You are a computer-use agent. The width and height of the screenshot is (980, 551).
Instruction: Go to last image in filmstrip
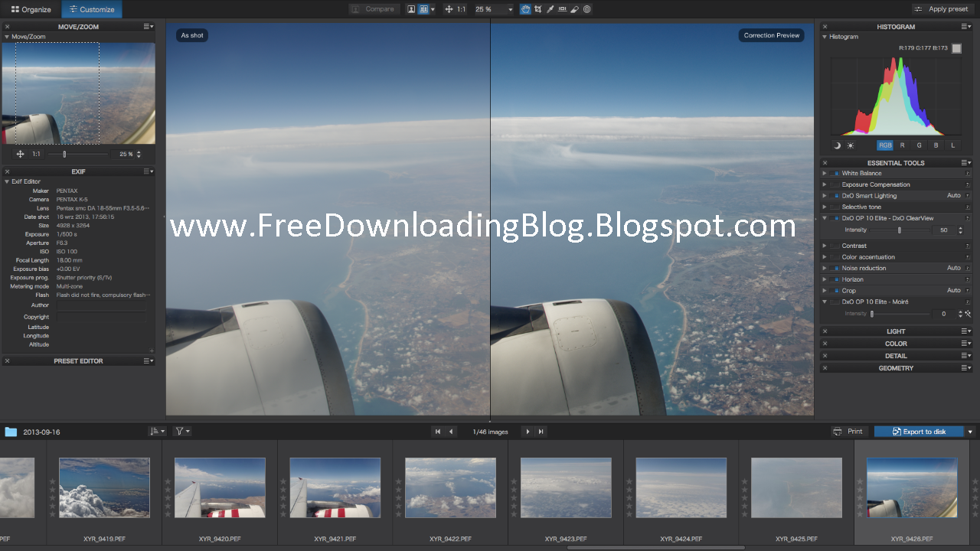(541, 432)
